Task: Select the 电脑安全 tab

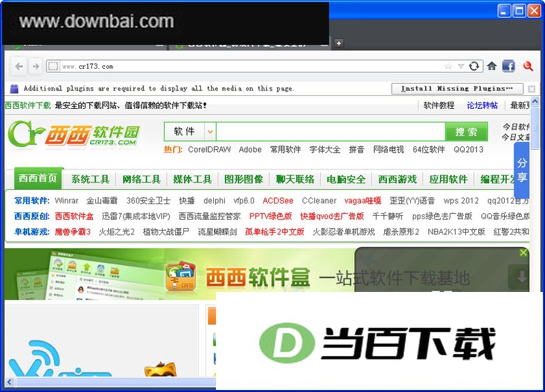Action: 346,179
